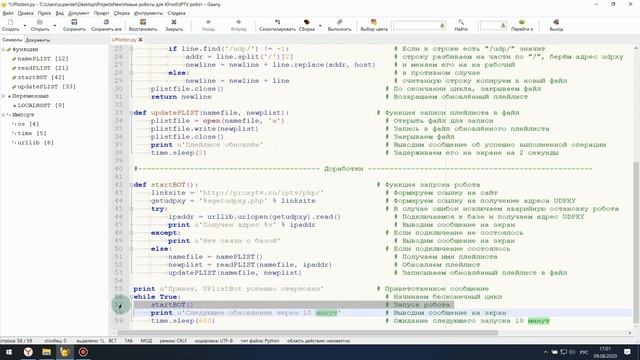Click the red recorder icon in taskbar
This screenshot has height=360, width=640.
[83, 352]
